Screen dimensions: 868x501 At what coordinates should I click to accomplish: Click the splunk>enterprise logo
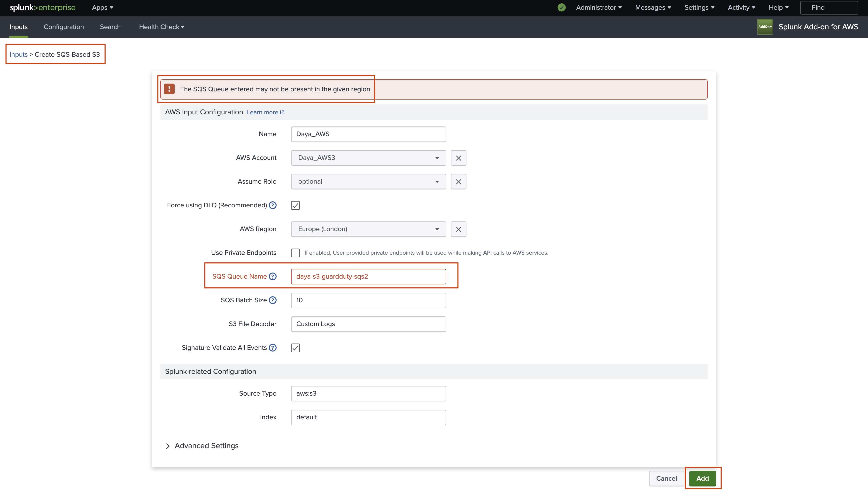tap(43, 8)
